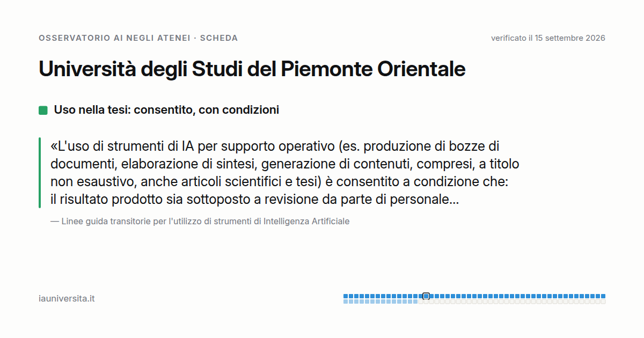Click the verificato il 15 settembre 2026 date
The width and height of the screenshot is (644, 338).
click(x=548, y=38)
